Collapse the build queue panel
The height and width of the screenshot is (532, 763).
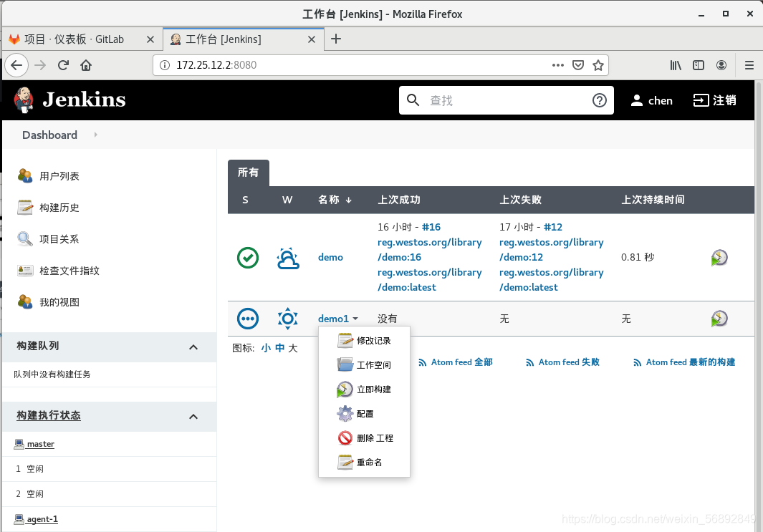193,347
